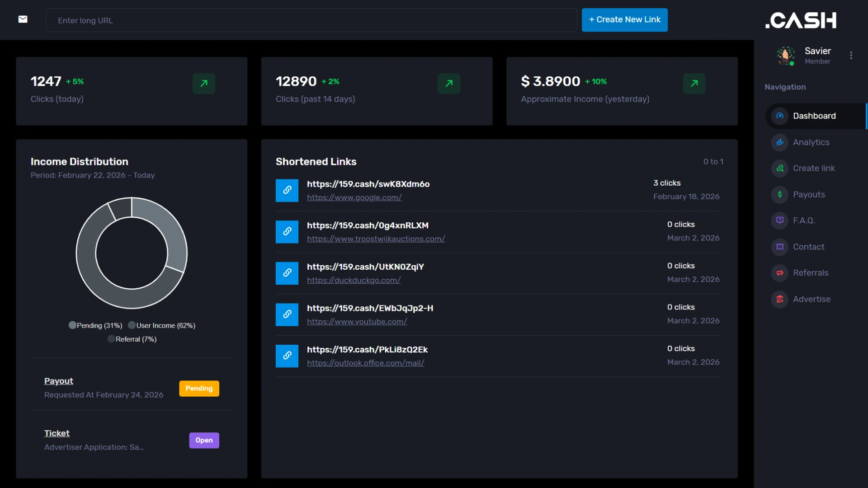Screen dimensions: 868x488
Task: Click the green arrow on Clicks today card
Action: coord(203,83)
